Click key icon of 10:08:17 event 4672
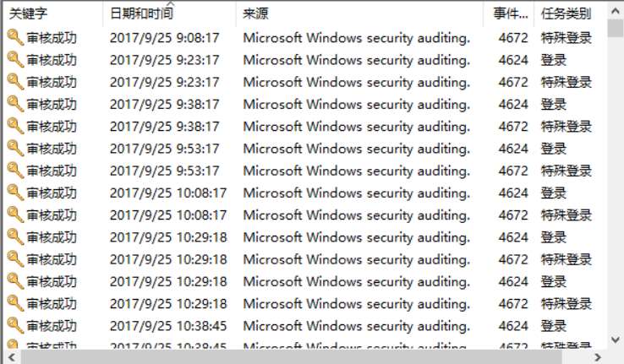Image resolution: width=624 pixels, height=364 pixels. [15, 215]
